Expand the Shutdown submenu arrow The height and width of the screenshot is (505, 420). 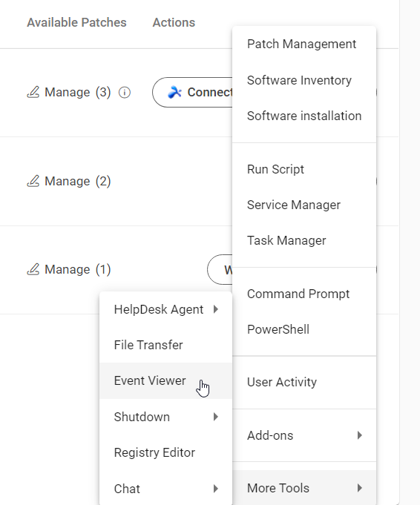pos(216,417)
